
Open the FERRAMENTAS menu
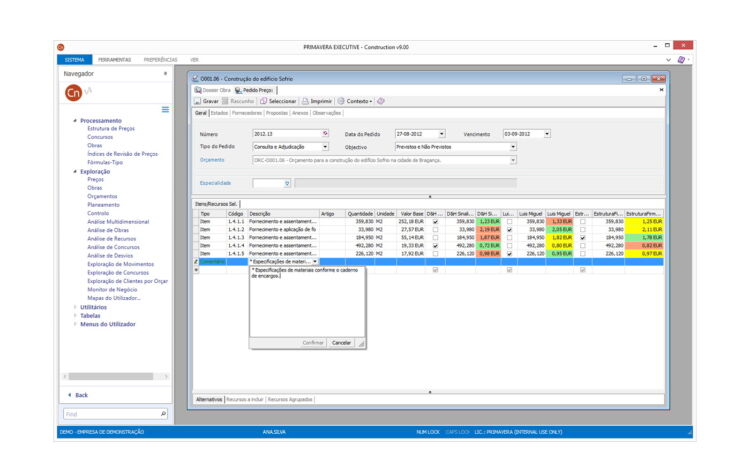coord(114,60)
